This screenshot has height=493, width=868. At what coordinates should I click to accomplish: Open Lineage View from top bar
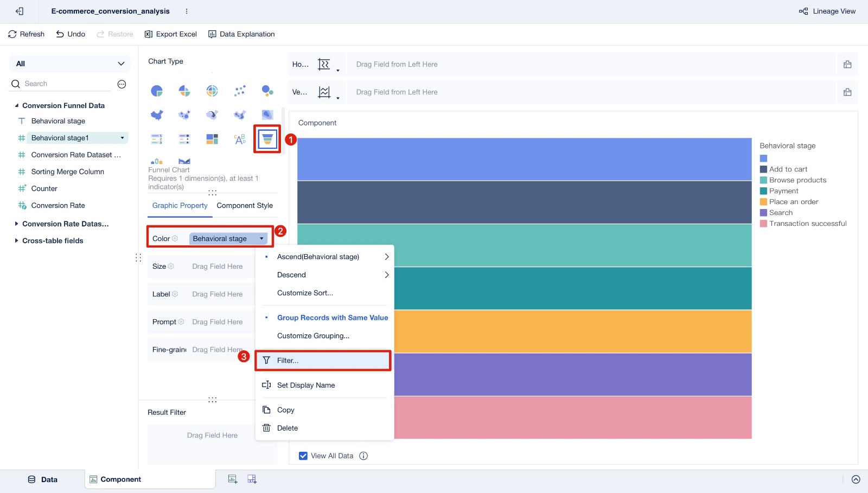pyautogui.click(x=827, y=11)
